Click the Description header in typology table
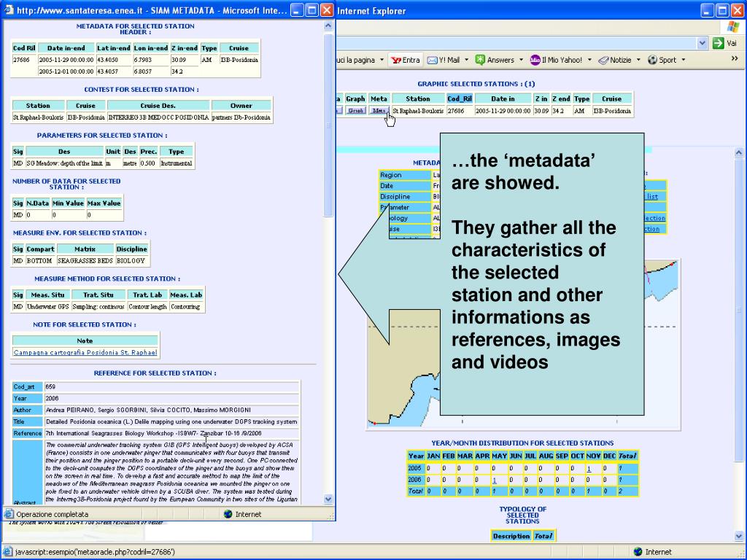 click(x=511, y=536)
